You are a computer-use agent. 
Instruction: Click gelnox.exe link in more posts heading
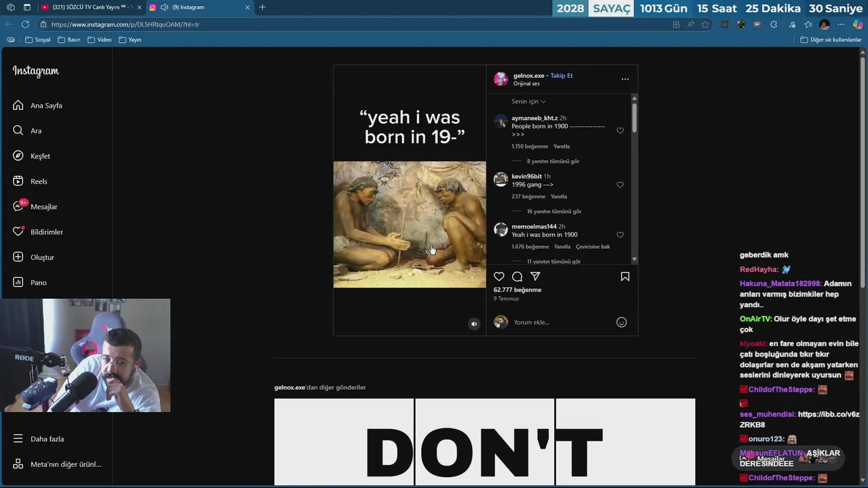pyautogui.click(x=290, y=388)
